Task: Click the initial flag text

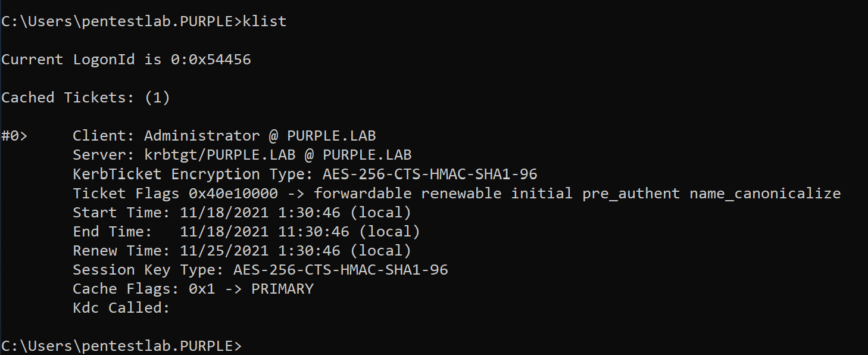Action: pyautogui.click(x=542, y=194)
